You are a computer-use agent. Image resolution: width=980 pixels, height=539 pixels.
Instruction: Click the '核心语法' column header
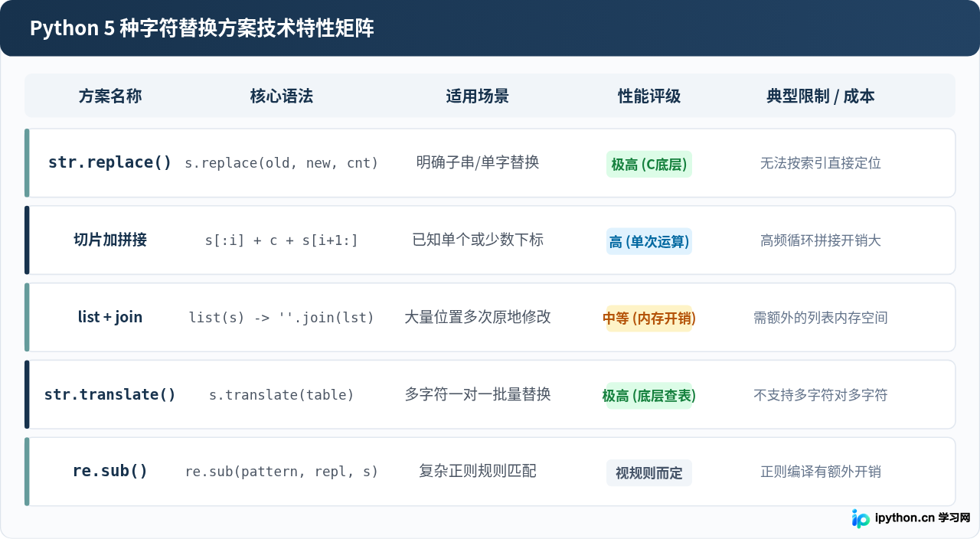coord(282,96)
